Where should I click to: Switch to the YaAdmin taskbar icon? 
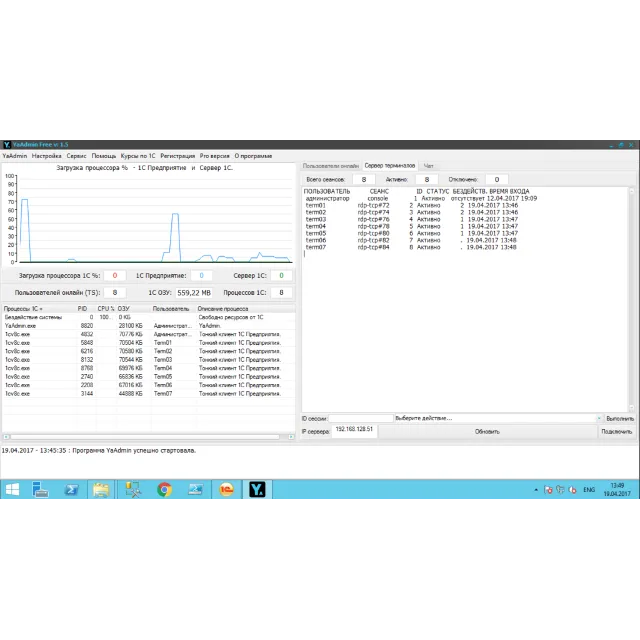[x=258, y=489]
